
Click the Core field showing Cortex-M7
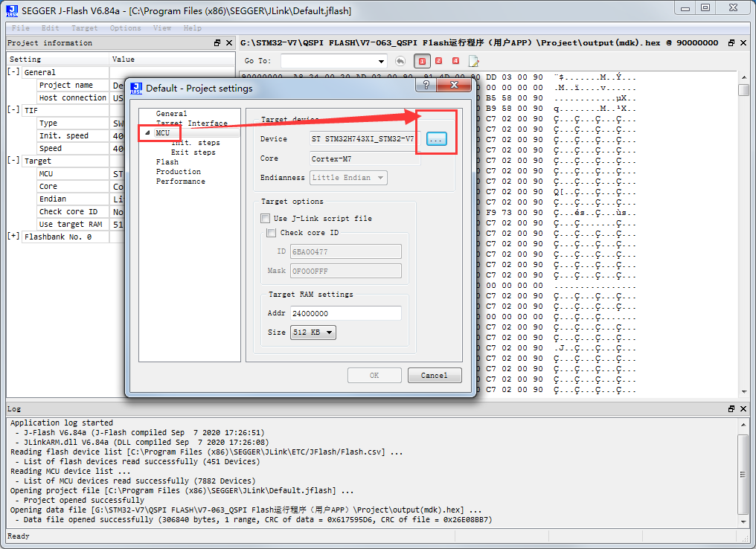point(365,158)
